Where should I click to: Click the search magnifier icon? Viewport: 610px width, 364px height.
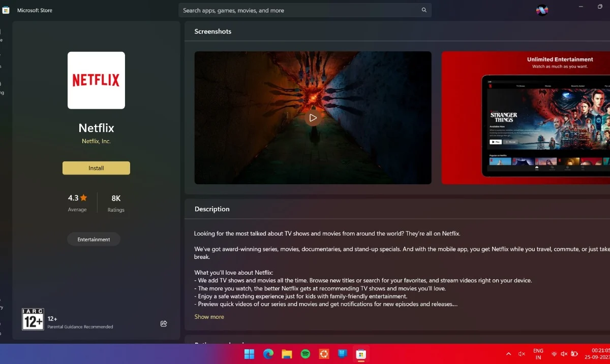pyautogui.click(x=424, y=10)
